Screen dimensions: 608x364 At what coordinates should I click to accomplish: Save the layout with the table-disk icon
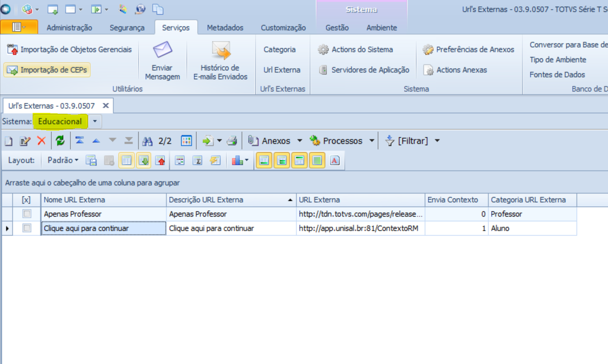point(91,160)
